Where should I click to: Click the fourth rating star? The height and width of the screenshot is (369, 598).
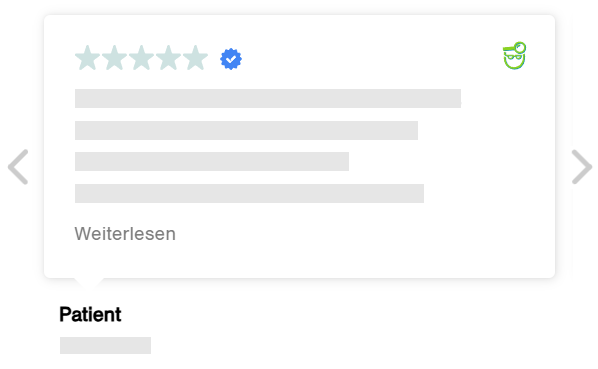tap(169, 58)
